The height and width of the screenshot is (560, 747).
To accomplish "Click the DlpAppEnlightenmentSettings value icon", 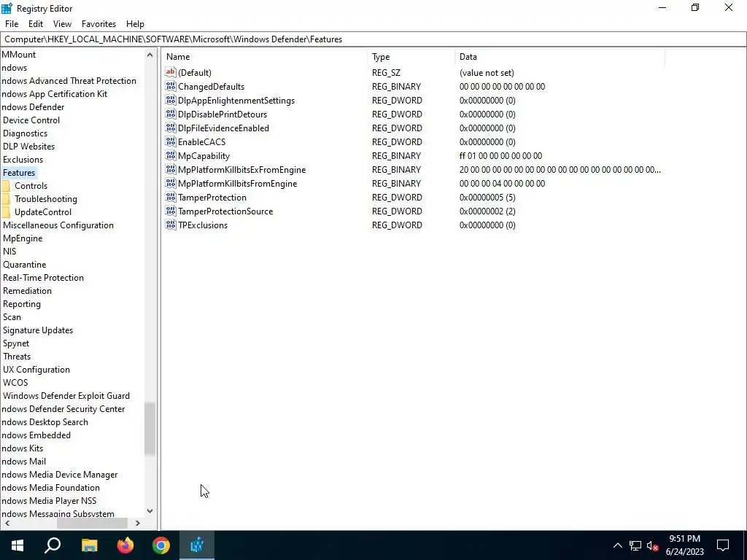I will (171, 100).
